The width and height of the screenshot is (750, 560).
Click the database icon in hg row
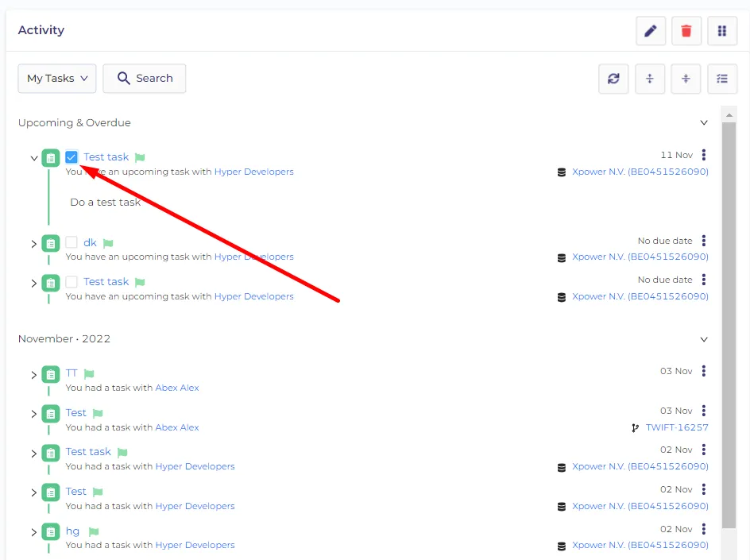pos(562,546)
